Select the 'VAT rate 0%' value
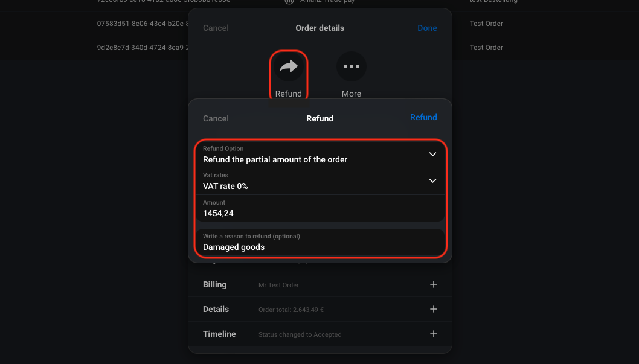Viewport: 639px width, 364px height. tap(225, 186)
